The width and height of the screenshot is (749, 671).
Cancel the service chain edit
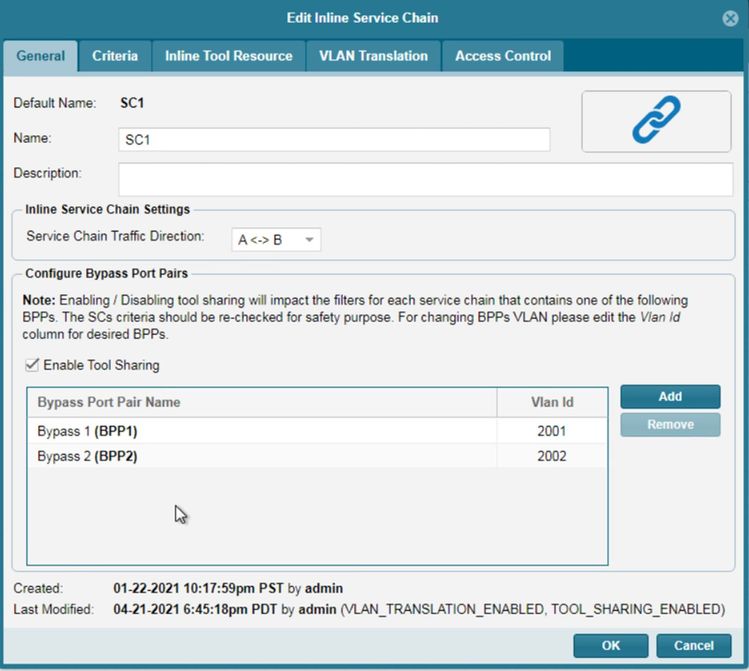click(693, 646)
